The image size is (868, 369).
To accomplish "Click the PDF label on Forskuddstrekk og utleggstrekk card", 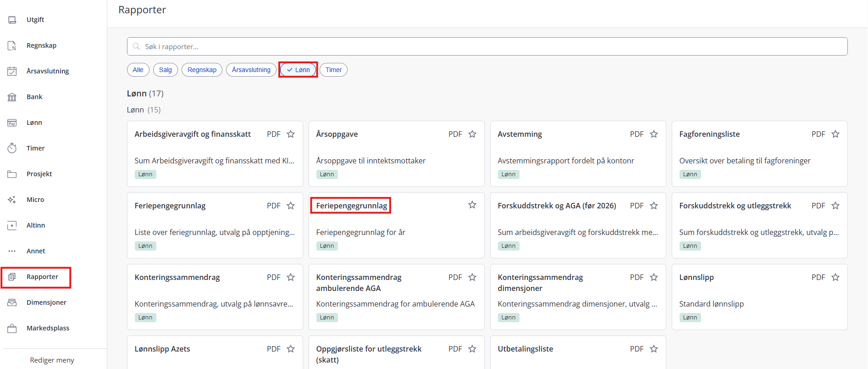I will (818, 206).
